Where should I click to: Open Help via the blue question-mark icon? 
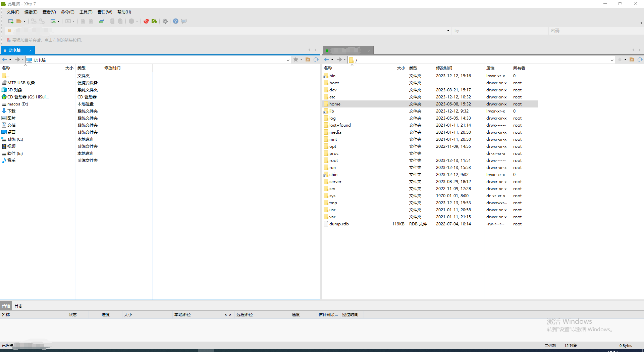tap(176, 21)
